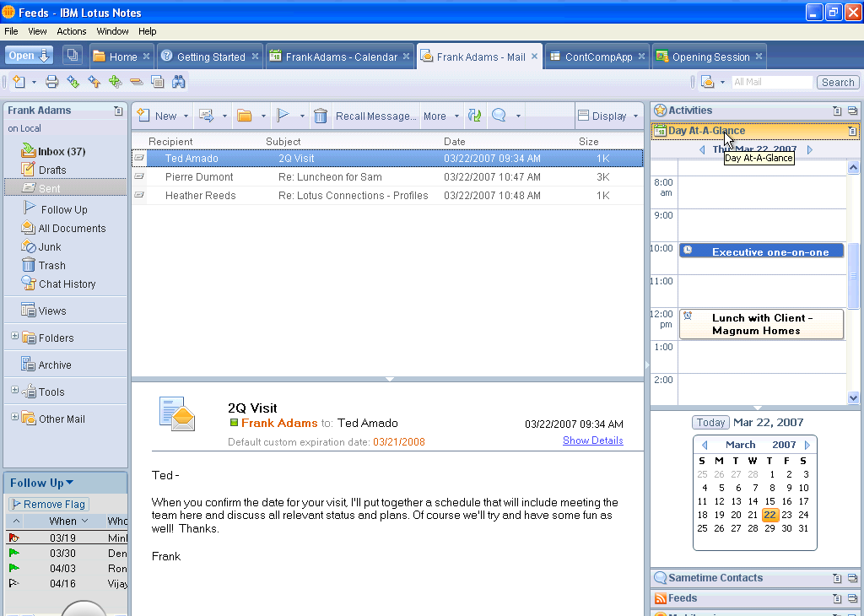Open the Follow Up panel dropdown
Viewport: 864px width, 616px height.
[69, 483]
